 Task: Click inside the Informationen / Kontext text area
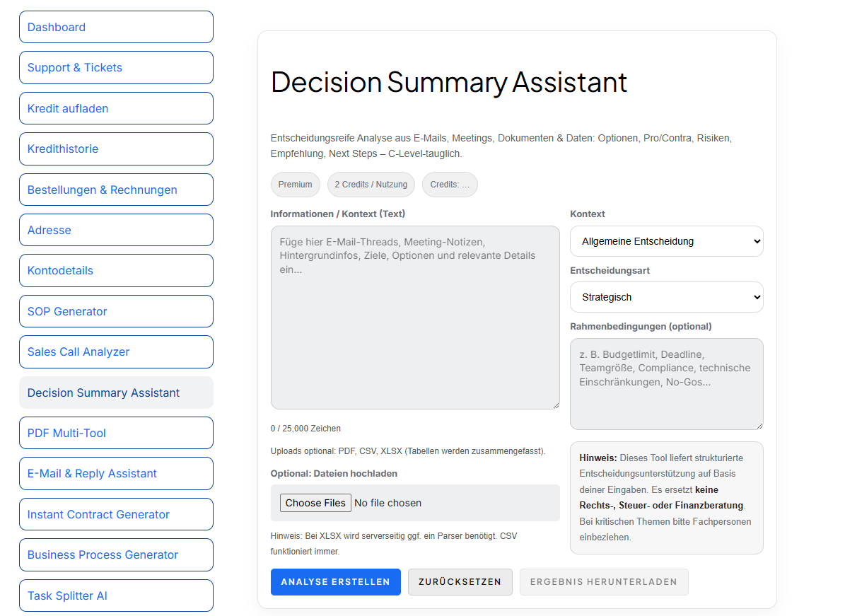coord(415,317)
